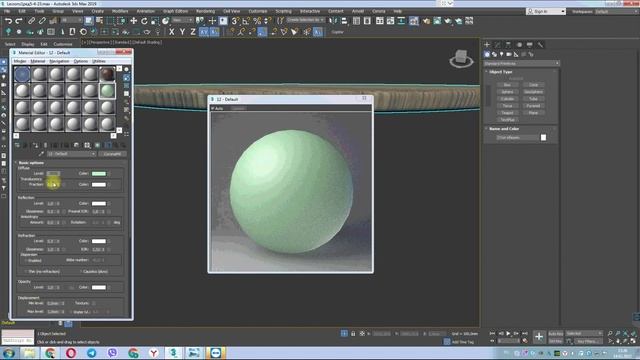Select the Lights category icon
Viewport: 640px width, 360px height.
tap(502, 54)
